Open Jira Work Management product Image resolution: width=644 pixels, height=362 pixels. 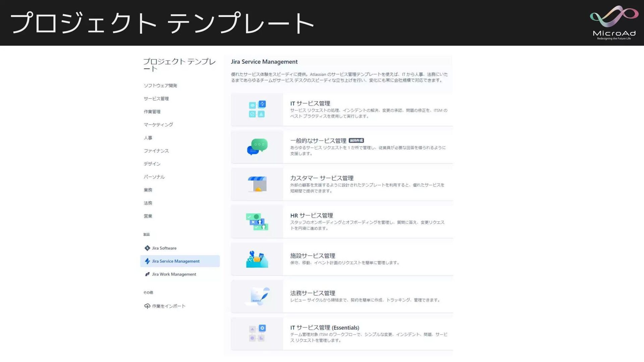tap(174, 274)
